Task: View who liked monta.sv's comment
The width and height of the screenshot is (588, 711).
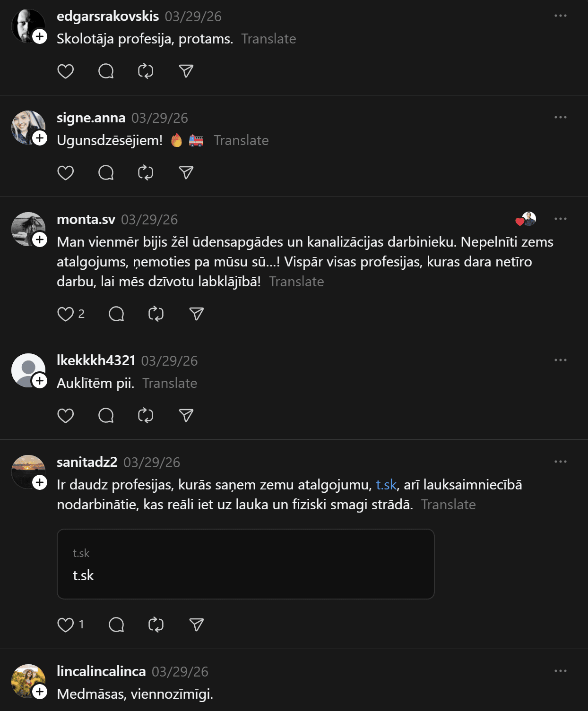Action: (x=526, y=219)
